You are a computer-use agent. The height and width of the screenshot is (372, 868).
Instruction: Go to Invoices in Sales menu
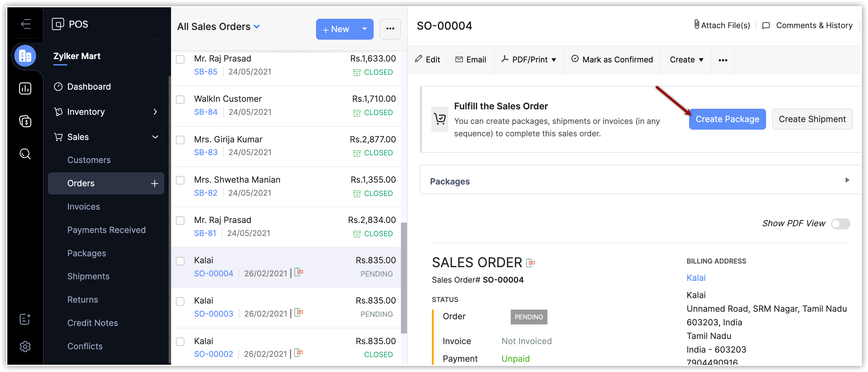84,206
